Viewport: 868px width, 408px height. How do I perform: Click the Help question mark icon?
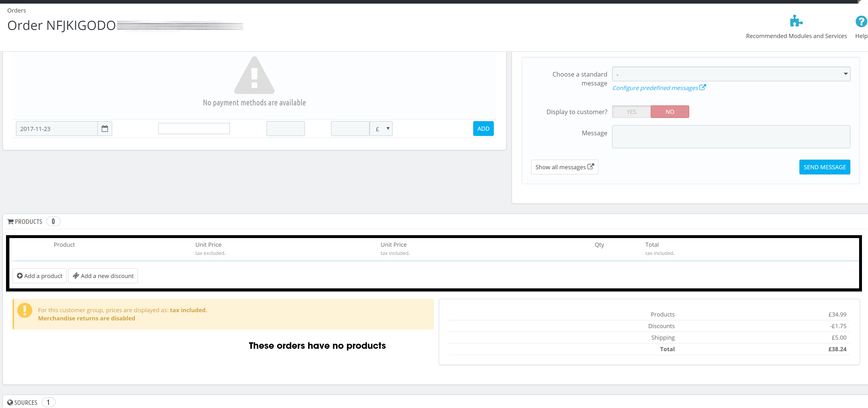tap(861, 22)
